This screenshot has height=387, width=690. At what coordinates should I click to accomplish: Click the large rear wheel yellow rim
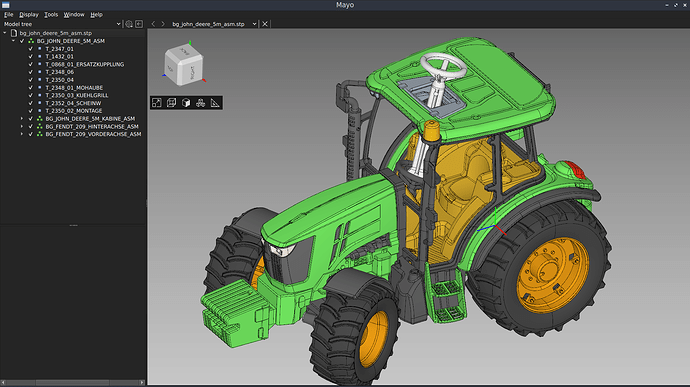coord(553,275)
